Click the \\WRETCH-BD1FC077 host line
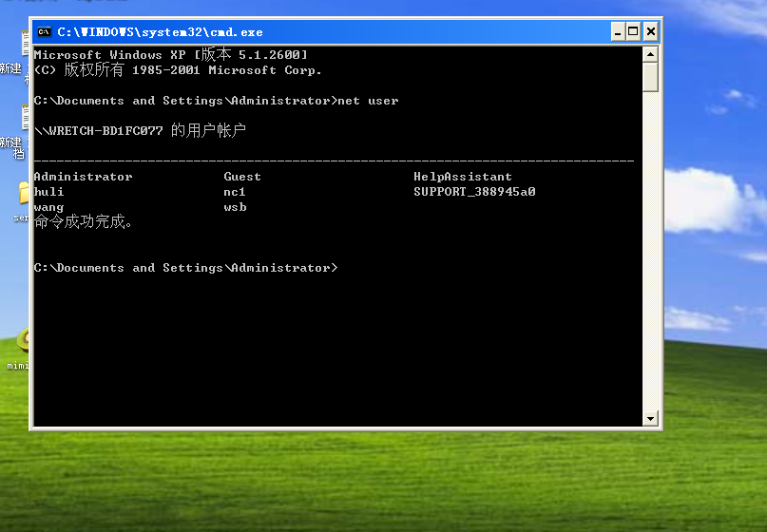 140,130
